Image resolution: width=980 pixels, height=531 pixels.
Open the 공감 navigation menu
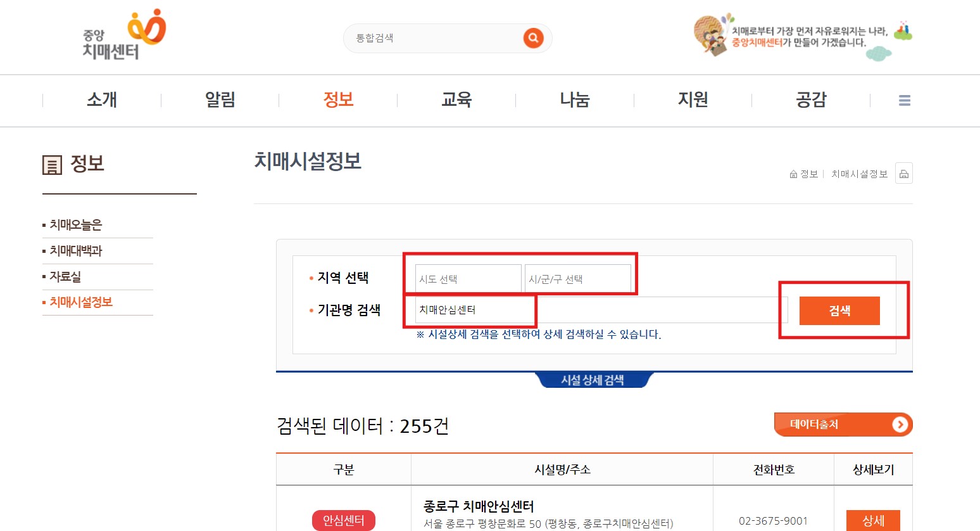point(811,99)
